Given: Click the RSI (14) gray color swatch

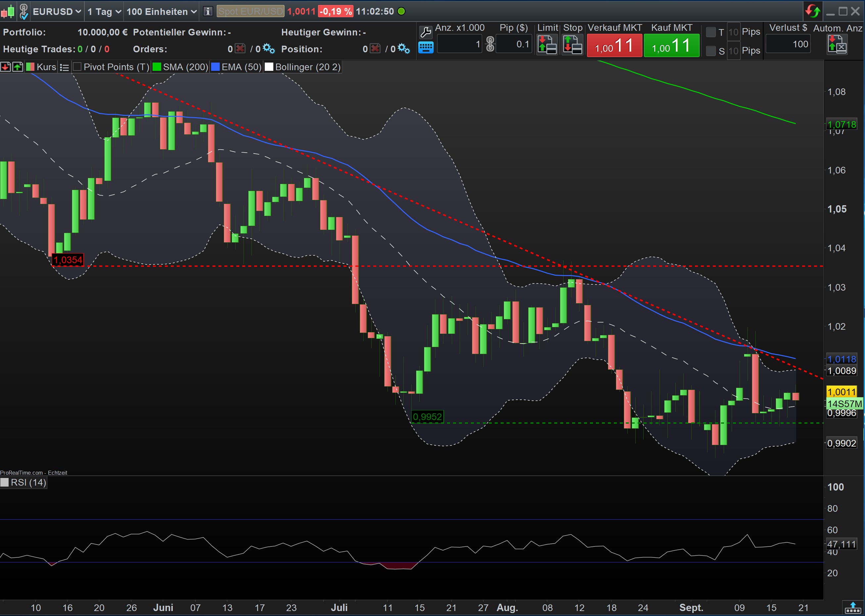Looking at the screenshot, I should tap(5, 483).
